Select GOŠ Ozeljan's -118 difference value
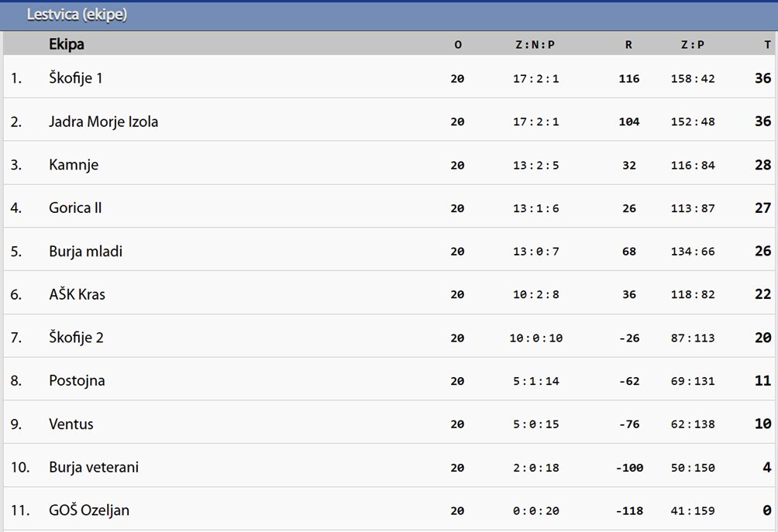The image size is (778, 532). coord(629,510)
